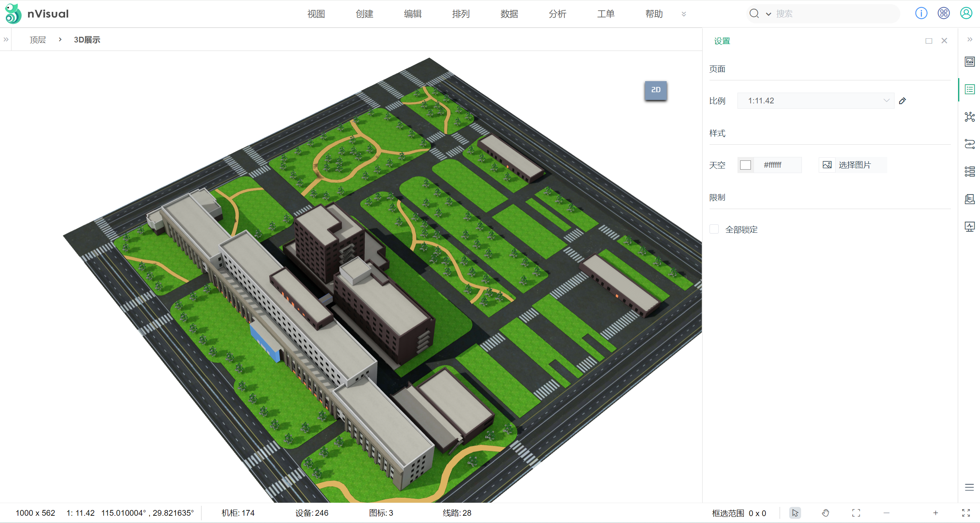980x523 pixels.
Task: Open the monitoring chart icon in sidebar
Action: (969, 227)
